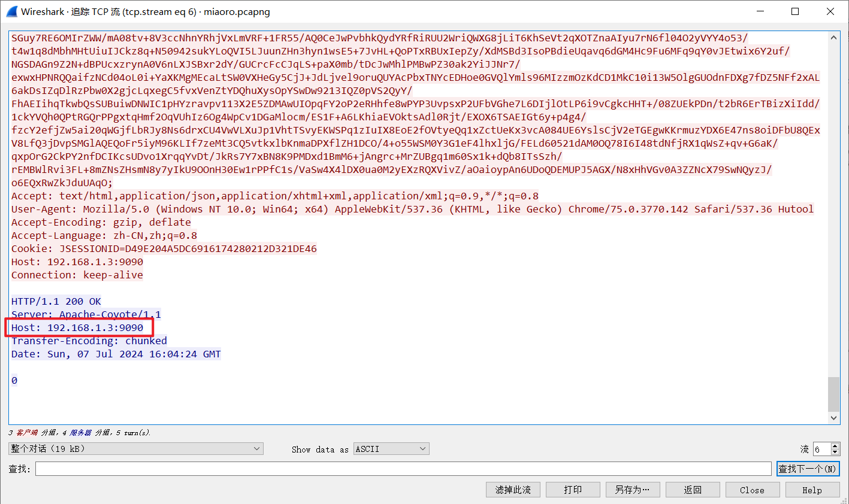Maximize the Follow TCP Stream window
849x504 pixels.
coord(795,12)
